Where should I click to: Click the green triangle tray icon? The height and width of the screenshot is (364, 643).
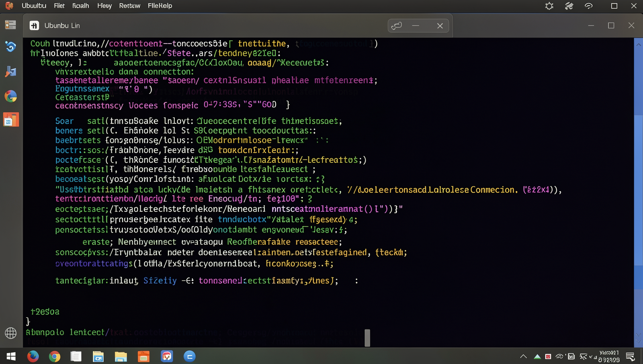click(x=537, y=356)
